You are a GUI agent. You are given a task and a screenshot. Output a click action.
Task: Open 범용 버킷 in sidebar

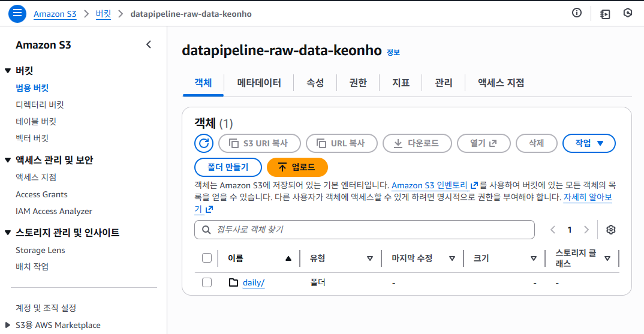click(32, 88)
